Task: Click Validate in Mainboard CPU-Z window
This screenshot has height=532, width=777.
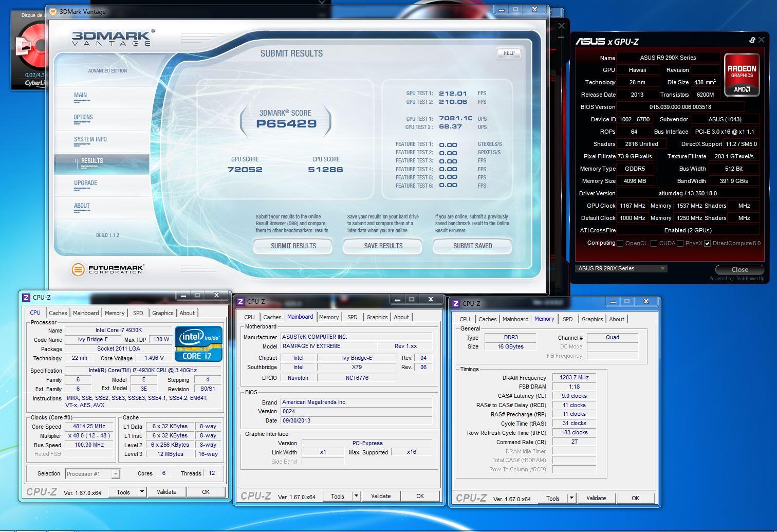Action: coord(381,496)
